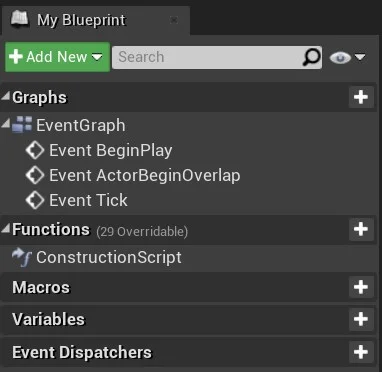Image resolution: width=382 pixels, height=372 pixels.
Task: Close the My Blueprint tab
Action: [x=174, y=20]
